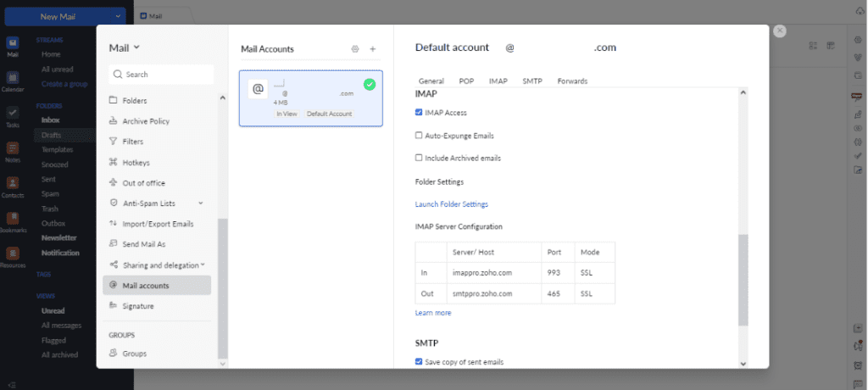Expand the Sharing and delegation chevron
The width and height of the screenshot is (868, 390).
203,265
